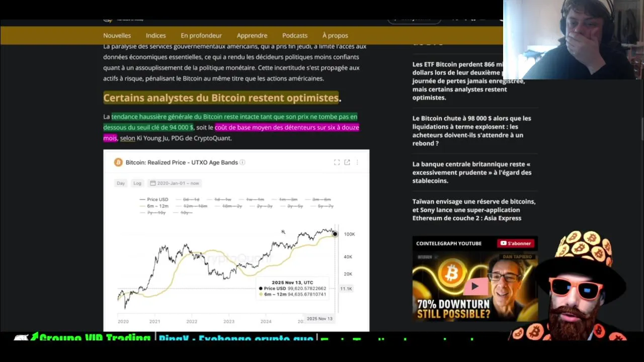Click the 2022 label on chart x-axis
The width and height of the screenshot is (644, 362).
[192, 322]
